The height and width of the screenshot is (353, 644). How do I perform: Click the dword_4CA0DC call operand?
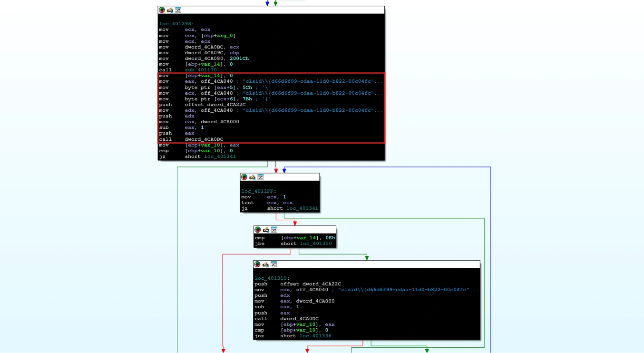click(x=205, y=139)
